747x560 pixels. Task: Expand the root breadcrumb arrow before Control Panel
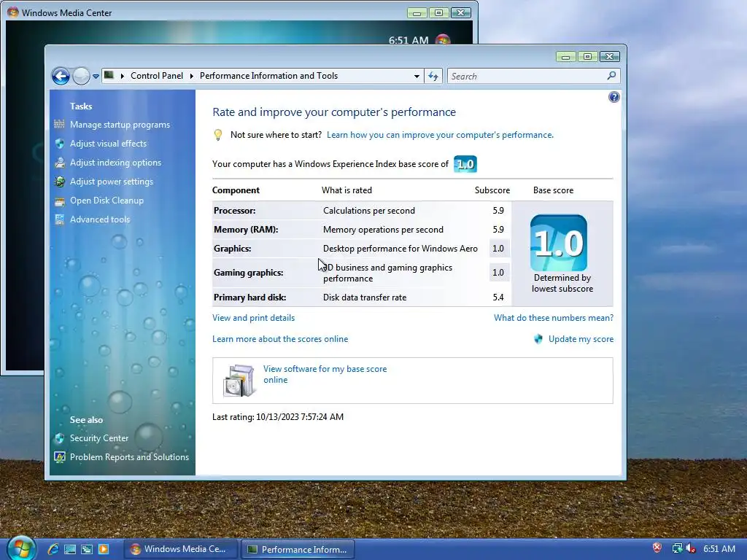point(123,76)
